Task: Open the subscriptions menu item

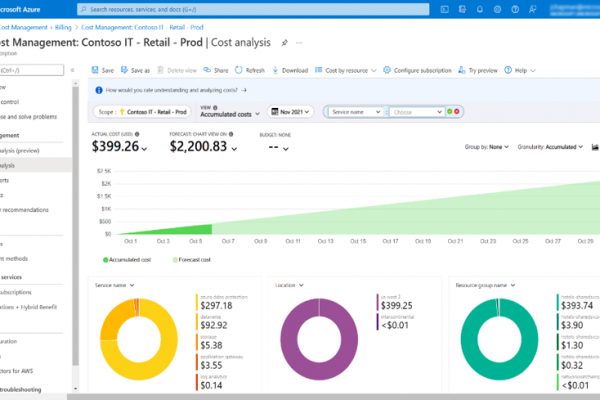Action: coord(16,292)
